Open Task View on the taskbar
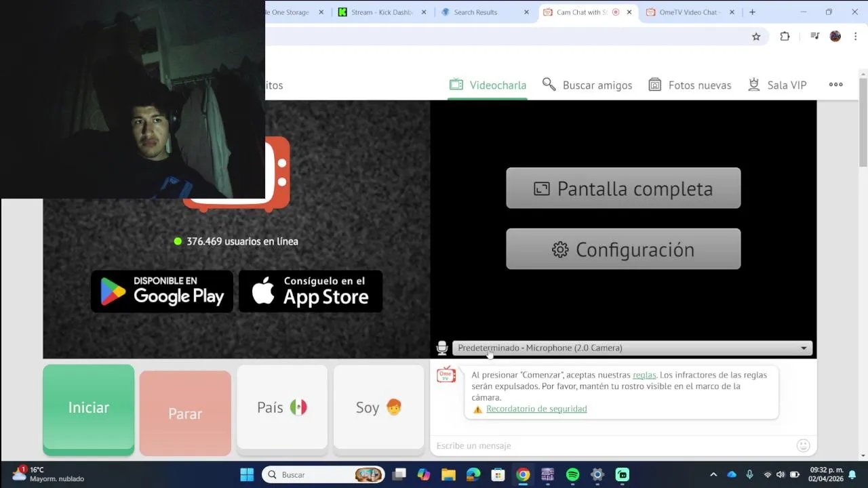 (399, 474)
